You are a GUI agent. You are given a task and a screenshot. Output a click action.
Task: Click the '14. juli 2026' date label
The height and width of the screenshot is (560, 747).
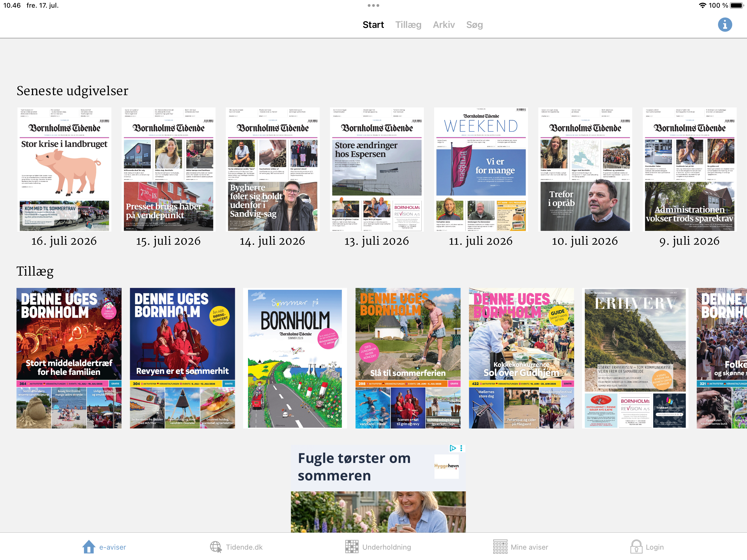273,241
